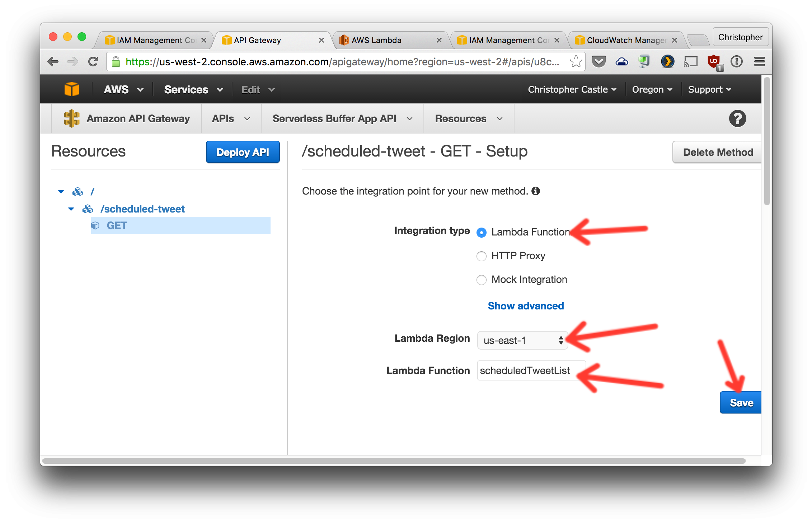Select the HTTP Proxy radio button
The width and height of the screenshot is (812, 523).
pos(481,256)
